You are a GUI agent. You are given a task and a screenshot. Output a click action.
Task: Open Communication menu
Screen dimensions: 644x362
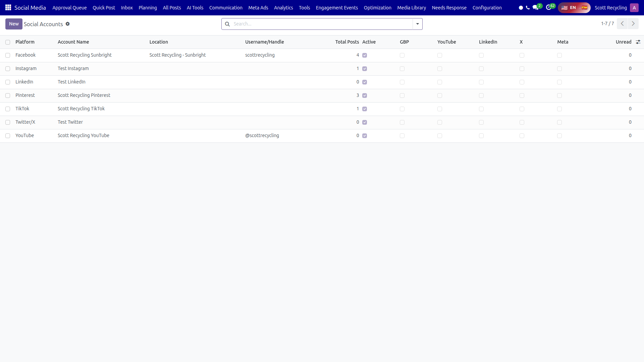[x=226, y=8]
